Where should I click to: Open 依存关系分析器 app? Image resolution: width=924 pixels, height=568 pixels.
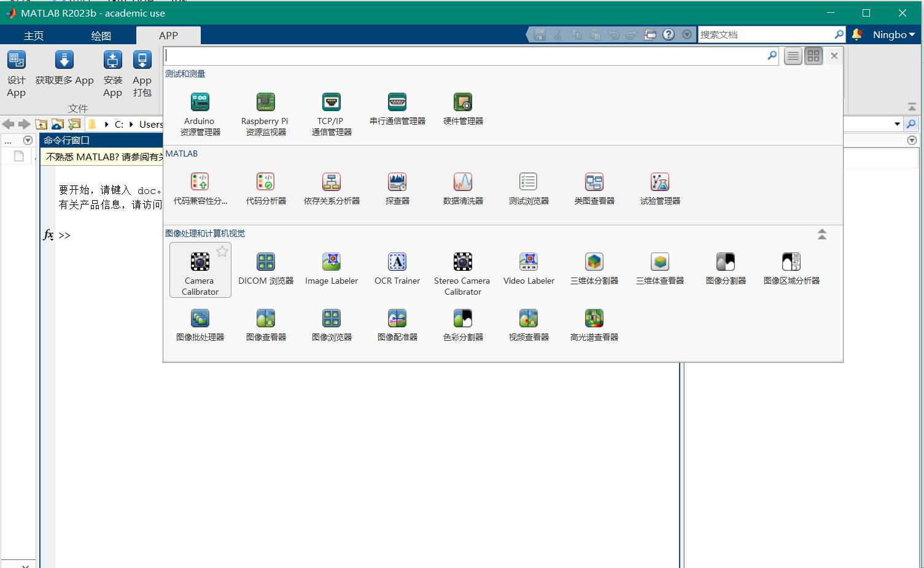click(x=332, y=189)
